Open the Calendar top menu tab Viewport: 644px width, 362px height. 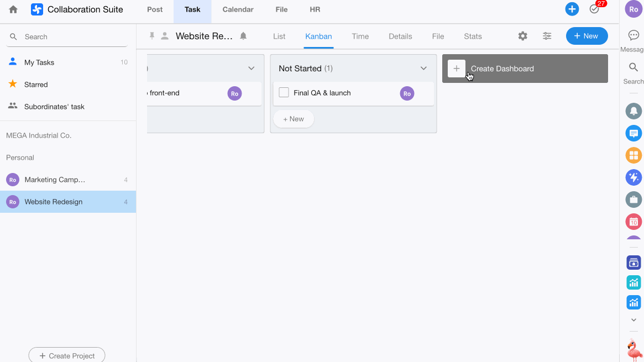pyautogui.click(x=238, y=9)
